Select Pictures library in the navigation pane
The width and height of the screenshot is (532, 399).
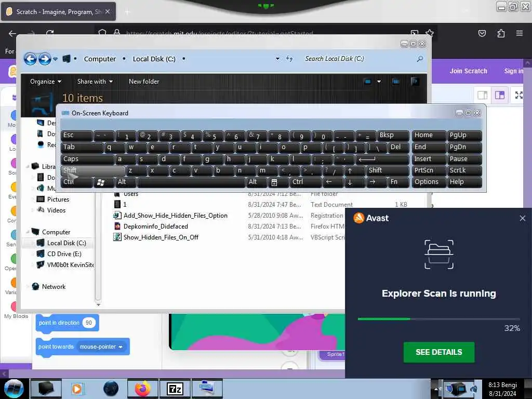[x=58, y=199]
